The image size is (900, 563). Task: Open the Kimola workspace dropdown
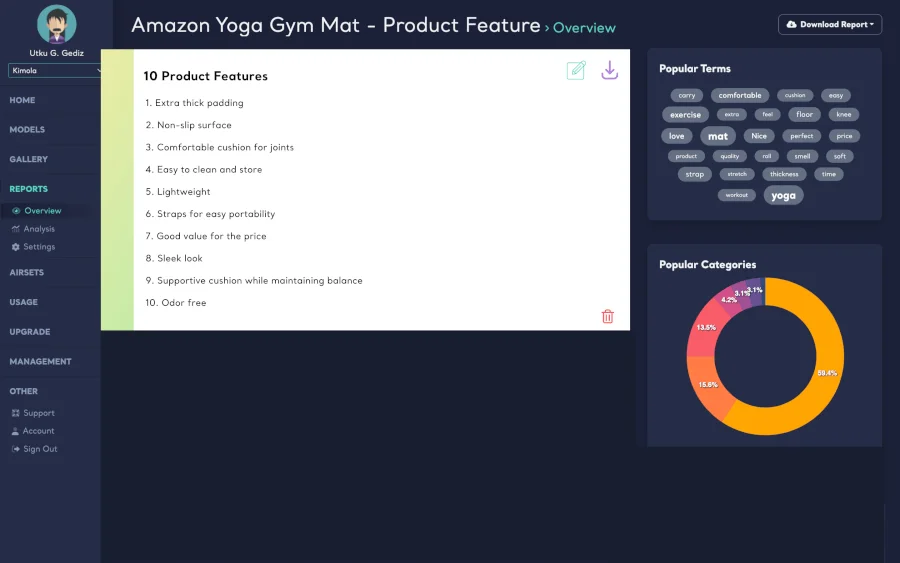55,71
